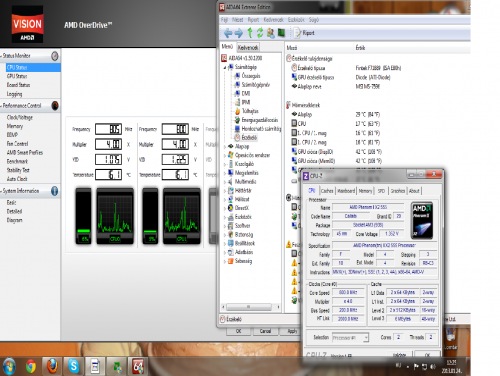Switch to the Memory tab in CPU-Z
500x376 pixels.
click(x=365, y=191)
